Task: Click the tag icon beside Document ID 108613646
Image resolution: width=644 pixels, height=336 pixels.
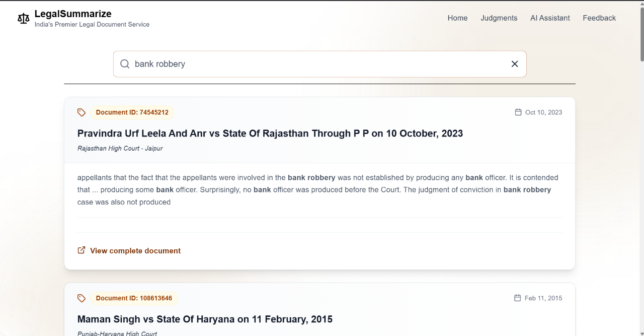Action: point(82,298)
